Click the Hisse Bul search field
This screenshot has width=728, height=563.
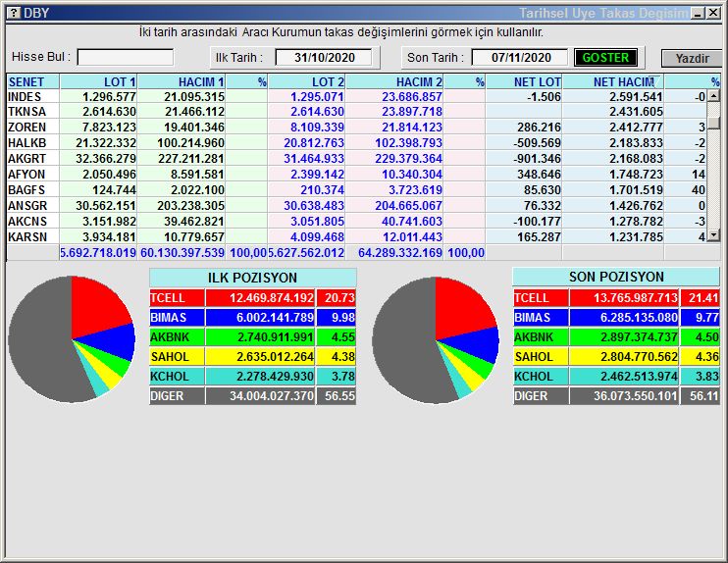coord(125,58)
